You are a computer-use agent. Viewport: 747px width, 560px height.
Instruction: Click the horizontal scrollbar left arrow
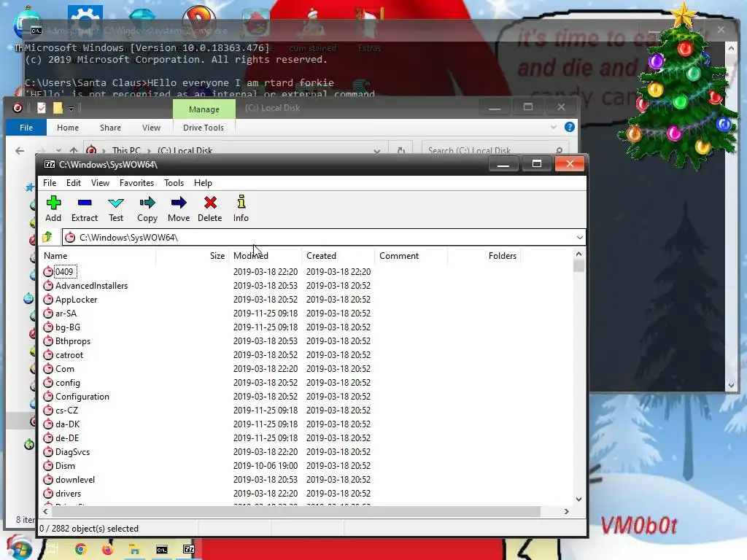tap(45, 511)
